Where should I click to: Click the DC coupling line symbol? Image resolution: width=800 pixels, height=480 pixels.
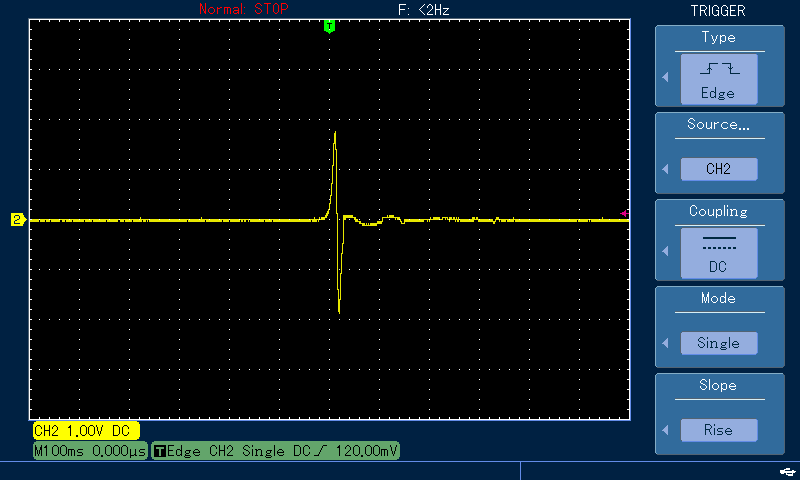719,243
